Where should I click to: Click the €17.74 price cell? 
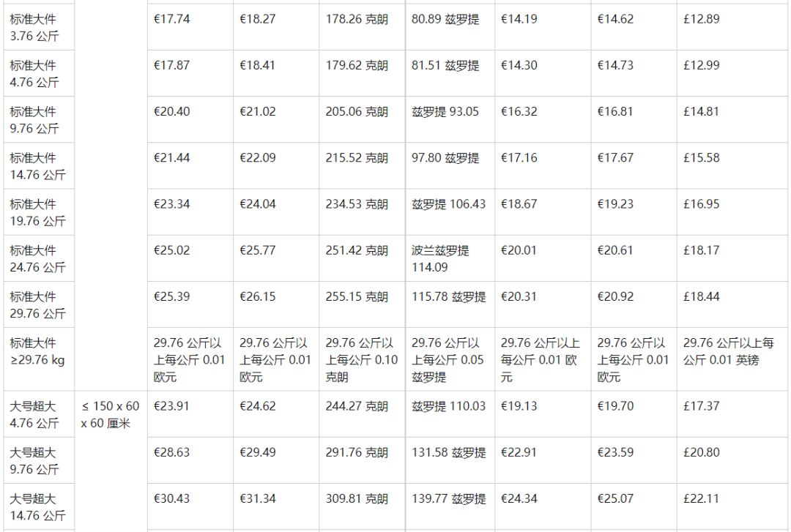(x=171, y=19)
